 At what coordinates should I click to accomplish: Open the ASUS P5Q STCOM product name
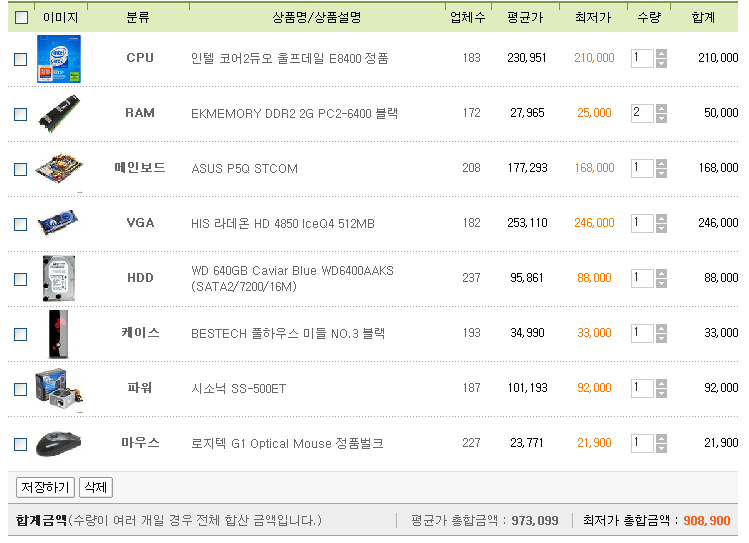[x=245, y=169]
